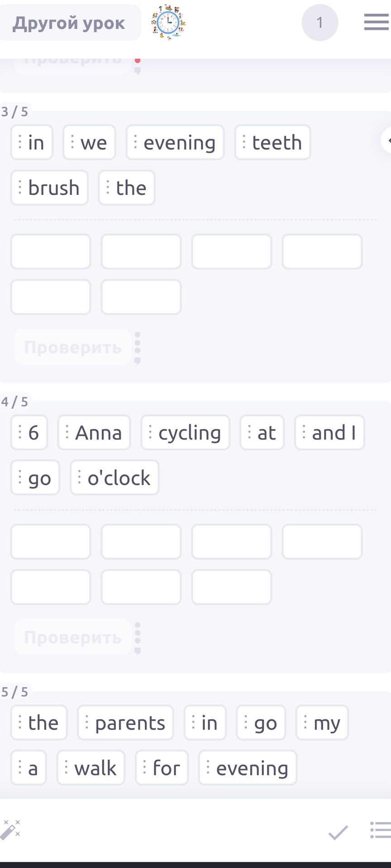
Task: Click the side arrow handle at right edge
Action: (386, 140)
